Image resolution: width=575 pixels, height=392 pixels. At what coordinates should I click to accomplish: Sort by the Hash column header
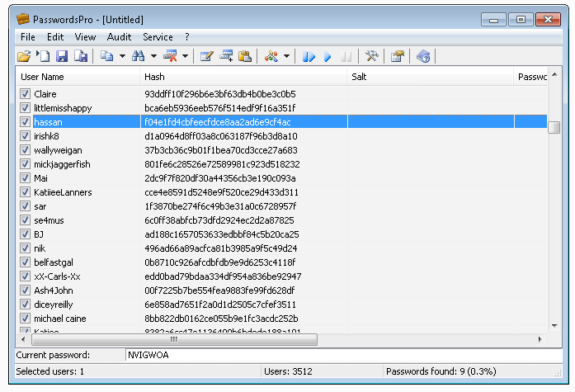(x=243, y=77)
